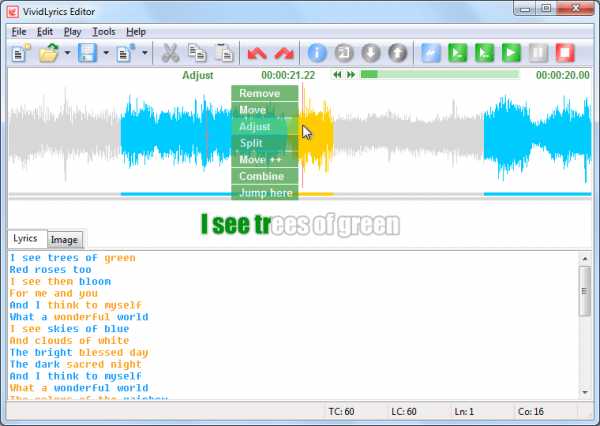Click the right-side blue waveform segment
The image size is (600, 426).
[537, 138]
